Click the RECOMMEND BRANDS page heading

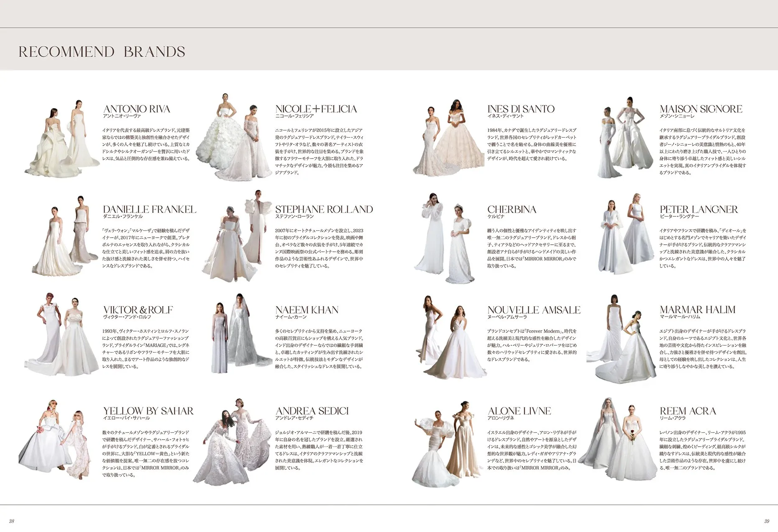[102, 52]
